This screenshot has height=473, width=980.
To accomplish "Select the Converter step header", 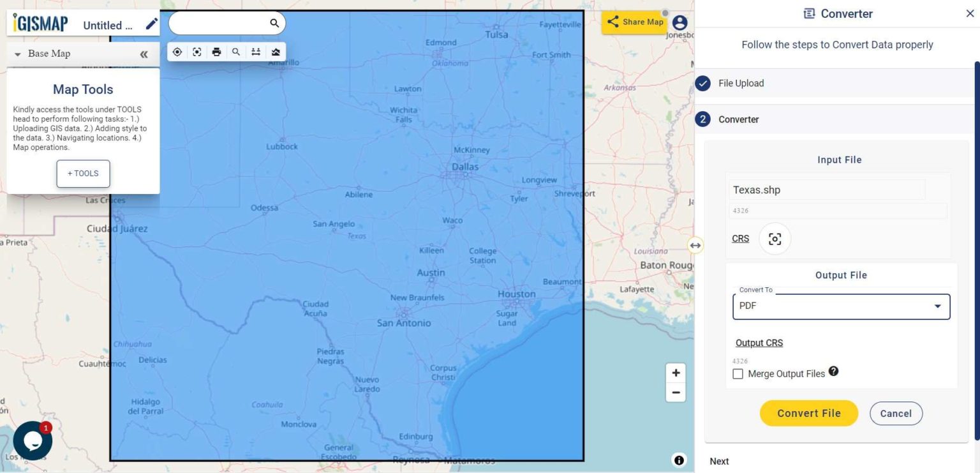I will (738, 119).
